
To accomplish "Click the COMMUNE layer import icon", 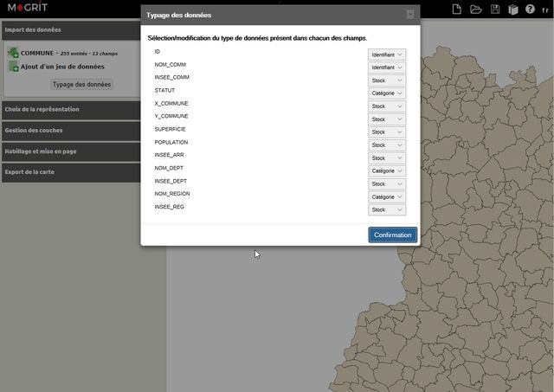I will pyautogui.click(x=13, y=53).
